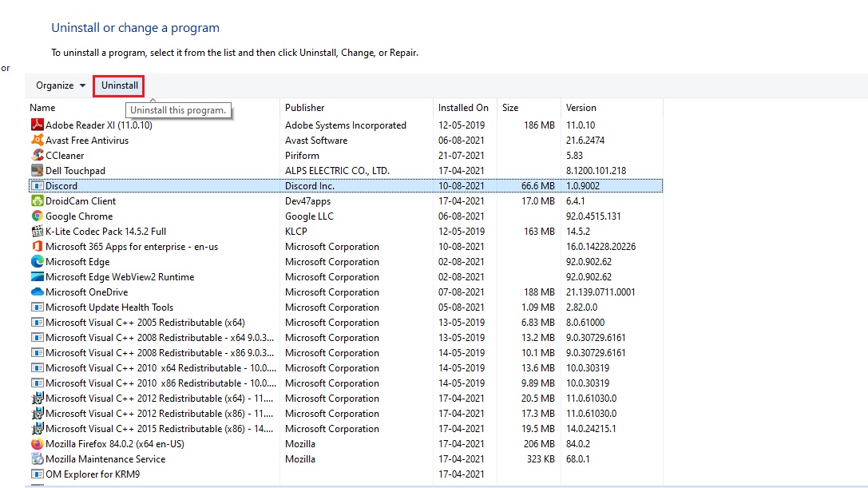
Task: Click the Microsoft Edge entry name
Action: point(77,261)
